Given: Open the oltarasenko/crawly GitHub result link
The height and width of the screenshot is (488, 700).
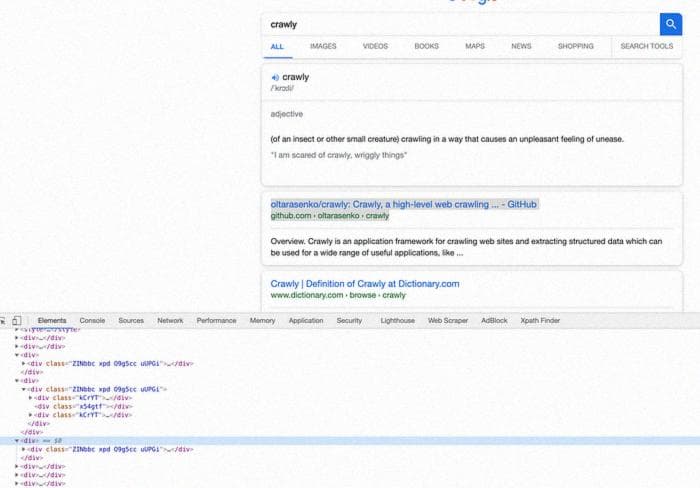Looking at the screenshot, I should pos(404,204).
